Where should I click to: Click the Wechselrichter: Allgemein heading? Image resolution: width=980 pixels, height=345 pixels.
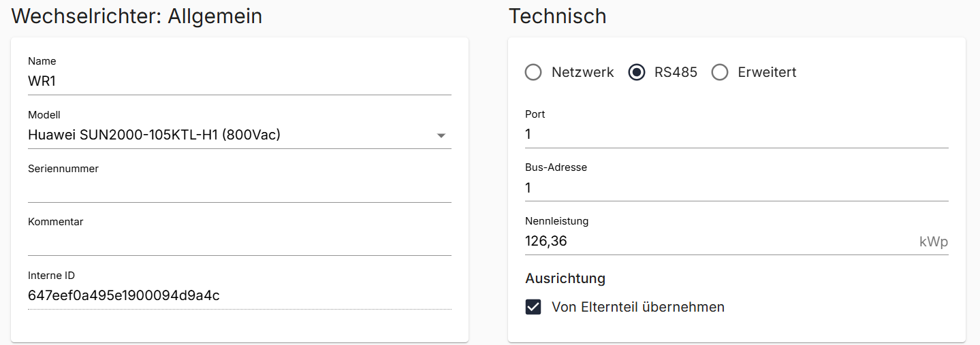137,16
